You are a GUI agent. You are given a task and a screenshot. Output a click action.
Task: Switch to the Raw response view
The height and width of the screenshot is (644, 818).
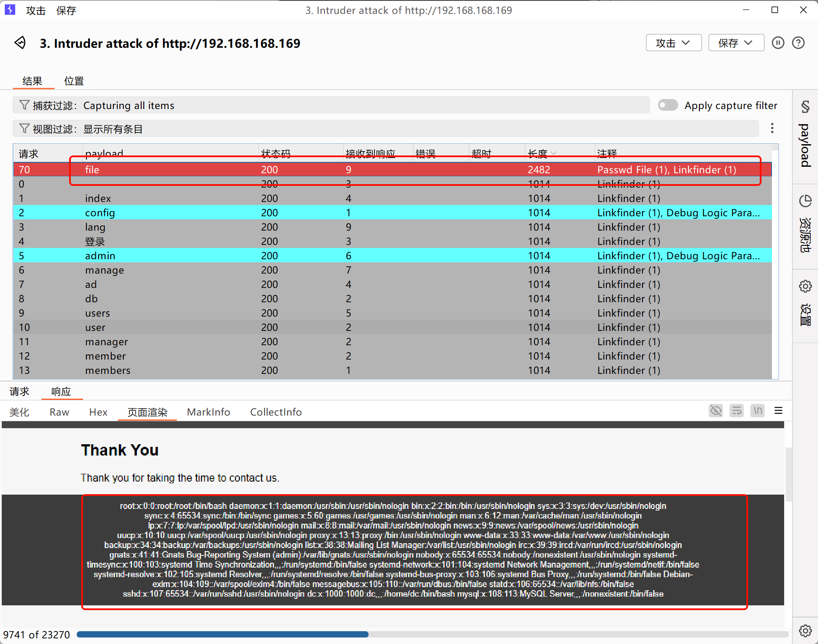click(x=60, y=412)
